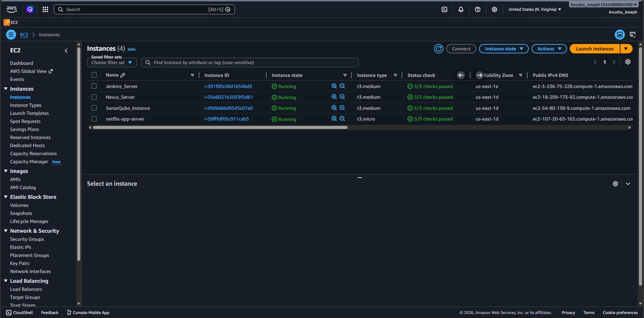Open the services grid menu

pos(45,9)
